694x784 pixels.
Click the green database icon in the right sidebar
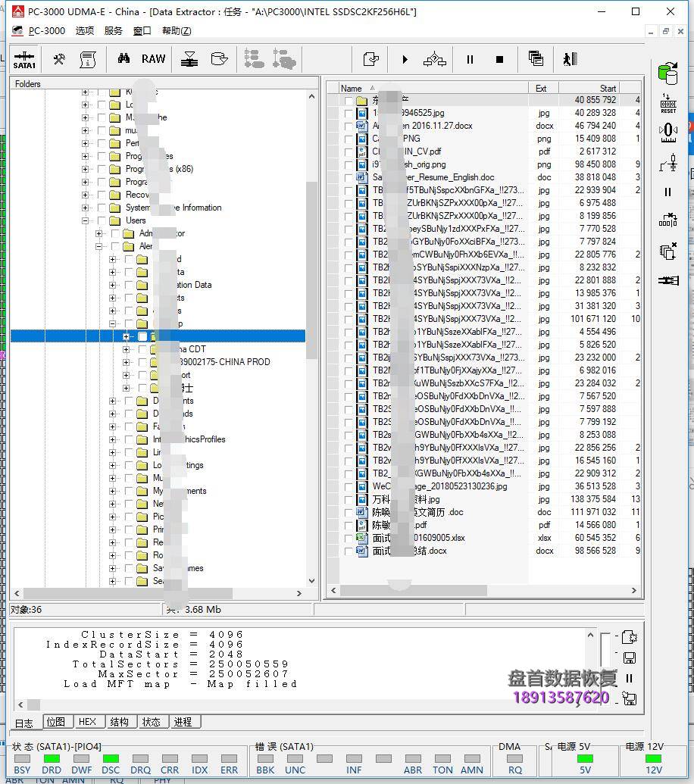point(667,73)
